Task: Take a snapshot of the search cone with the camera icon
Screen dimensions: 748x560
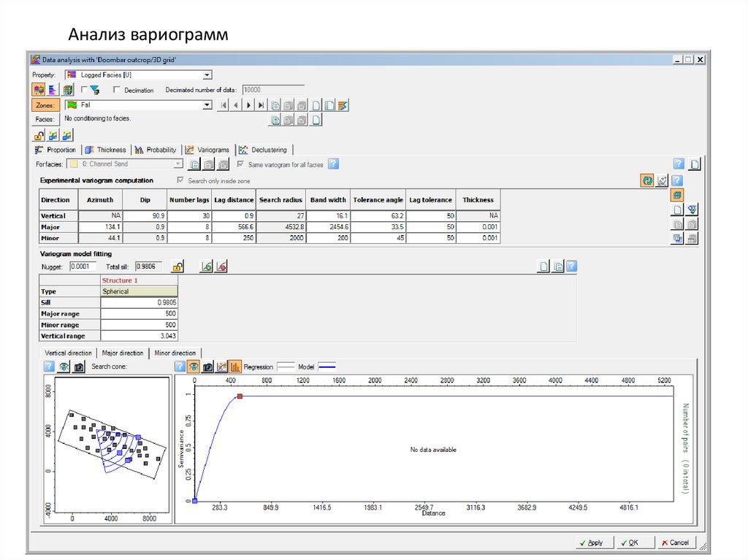Action: [x=79, y=367]
